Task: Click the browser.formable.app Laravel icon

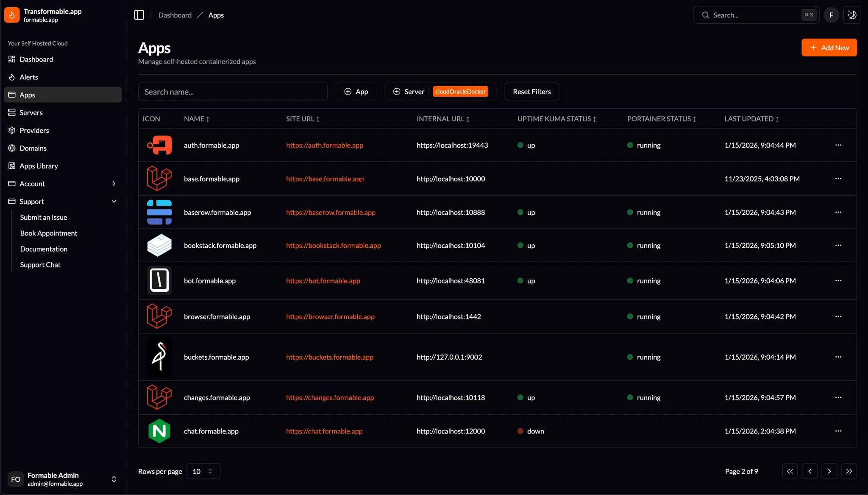Action: (159, 316)
